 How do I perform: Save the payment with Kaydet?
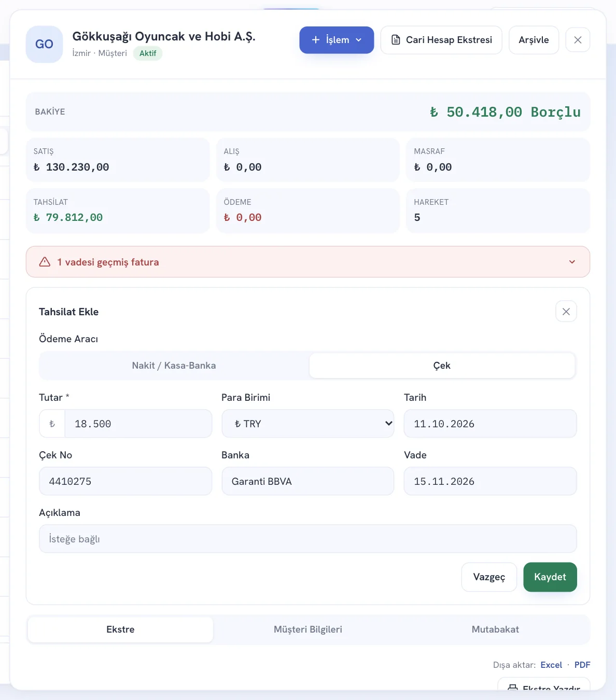pos(550,577)
